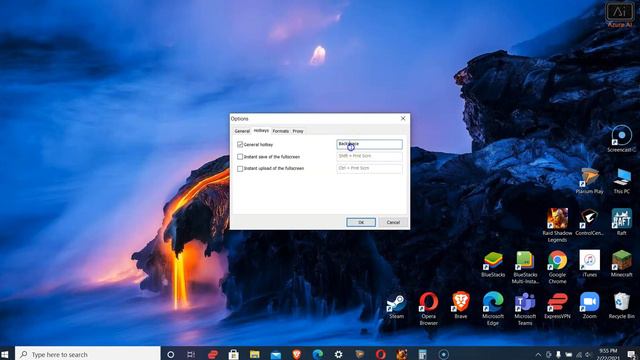Open Brave desktop shortcut
Screen dimensions: 640x360
click(461, 306)
